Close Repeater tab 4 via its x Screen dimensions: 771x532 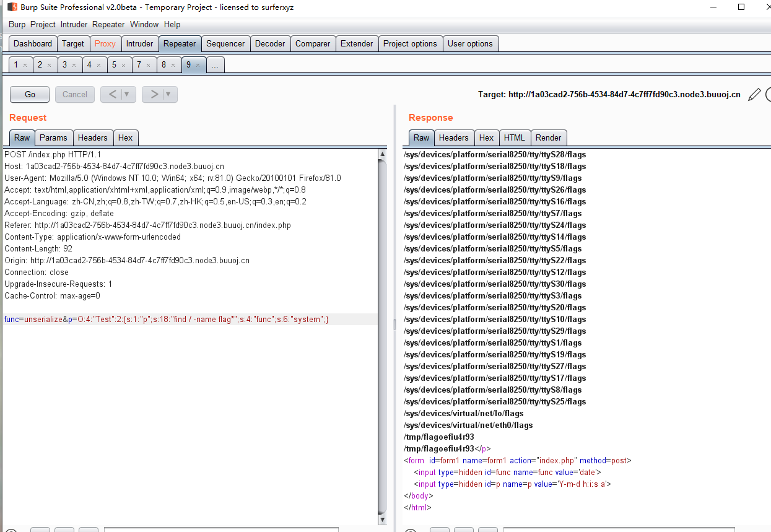[98, 65]
